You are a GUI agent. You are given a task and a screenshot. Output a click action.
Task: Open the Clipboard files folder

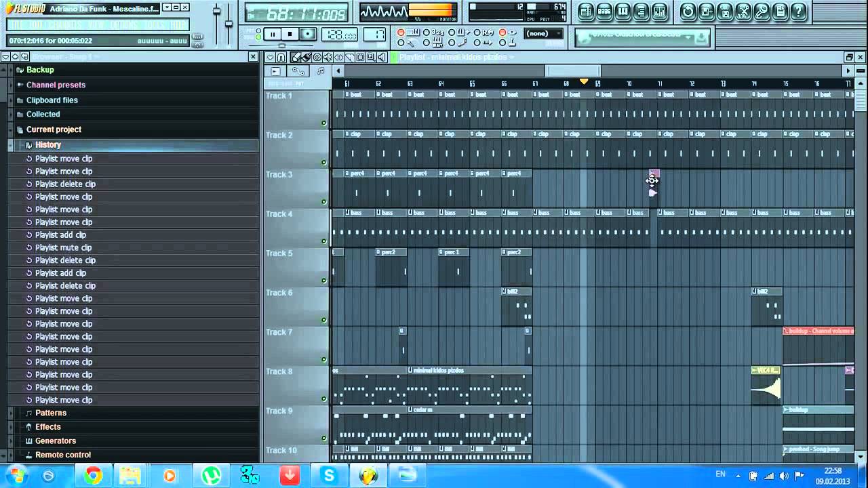(x=52, y=100)
